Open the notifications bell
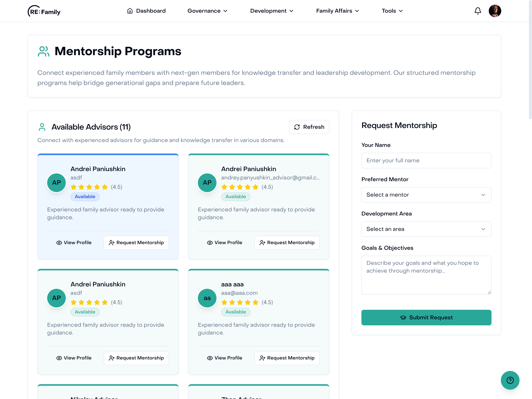This screenshot has height=399, width=532. click(478, 11)
